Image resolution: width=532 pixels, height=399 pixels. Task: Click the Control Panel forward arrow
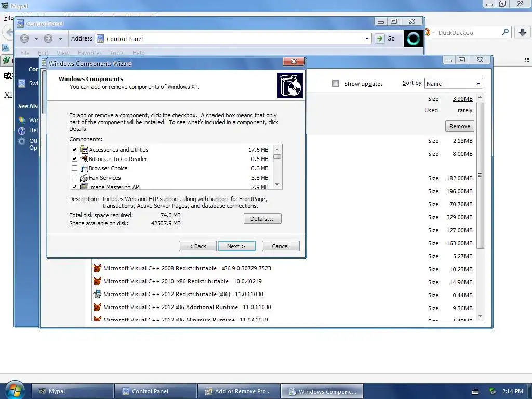[48, 38]
